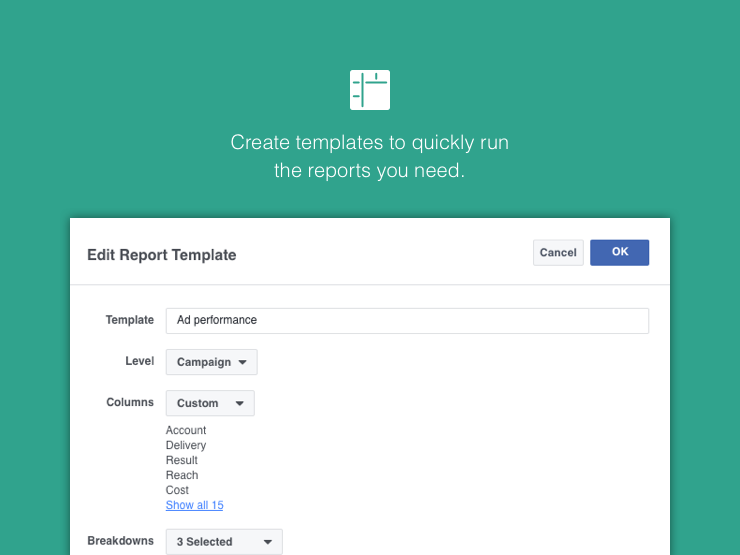
Task: Click the Breakdowns field label
Action: tap(121, 540)
